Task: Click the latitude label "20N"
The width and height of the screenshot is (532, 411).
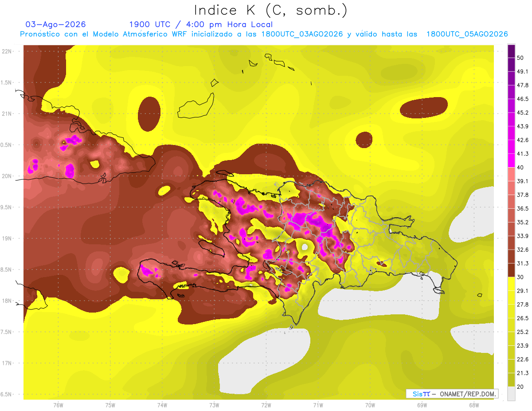Action: [x=8, y=176]
